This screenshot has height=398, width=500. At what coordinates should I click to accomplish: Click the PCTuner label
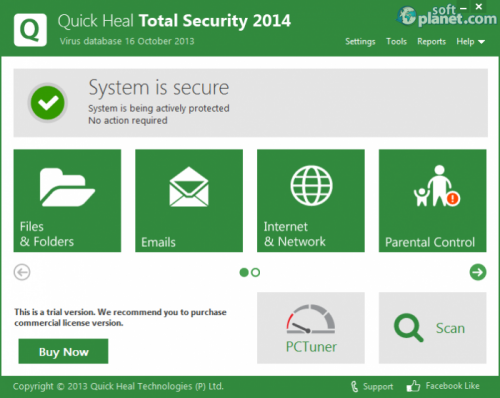311,347
